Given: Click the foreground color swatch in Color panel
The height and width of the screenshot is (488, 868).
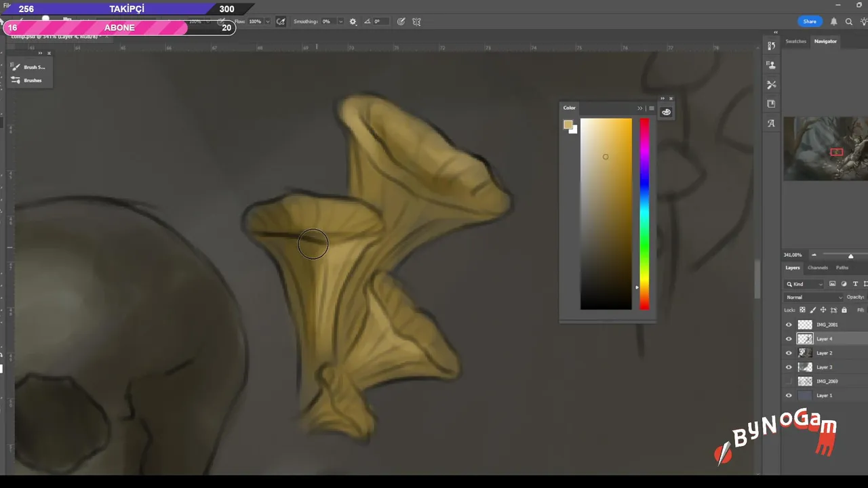Looking at the screenshot, I should click(x=568, y=125).
